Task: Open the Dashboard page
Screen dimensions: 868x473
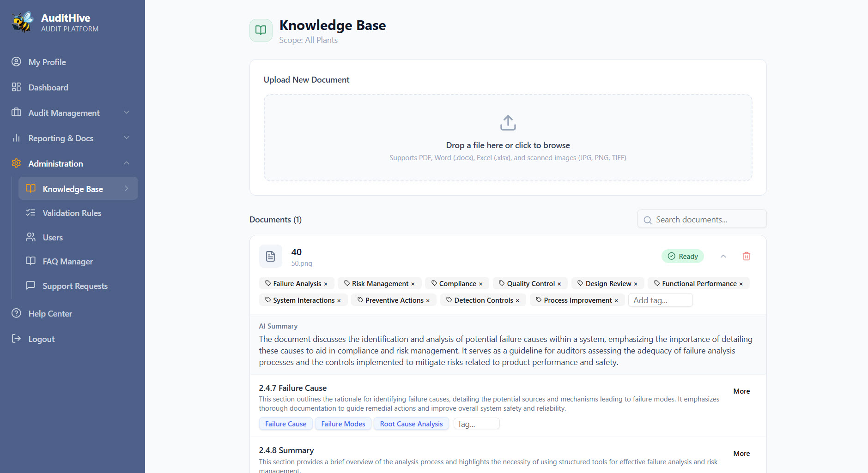Action: [48, 88]
